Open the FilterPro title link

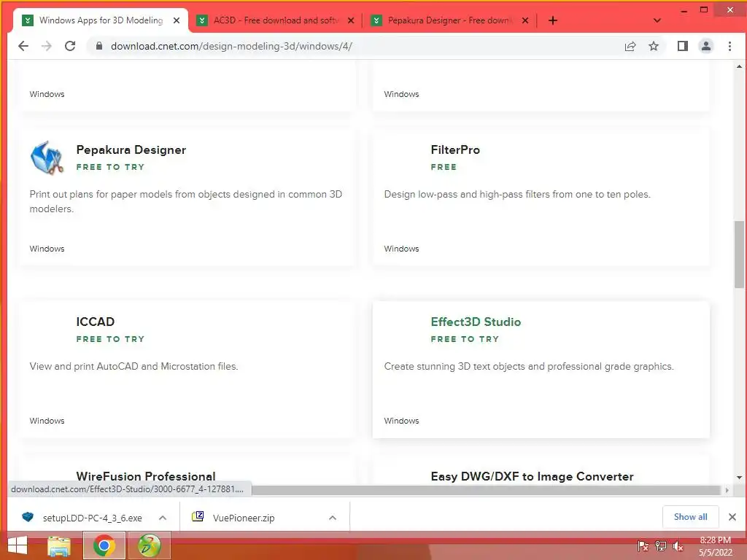(455, 150)
